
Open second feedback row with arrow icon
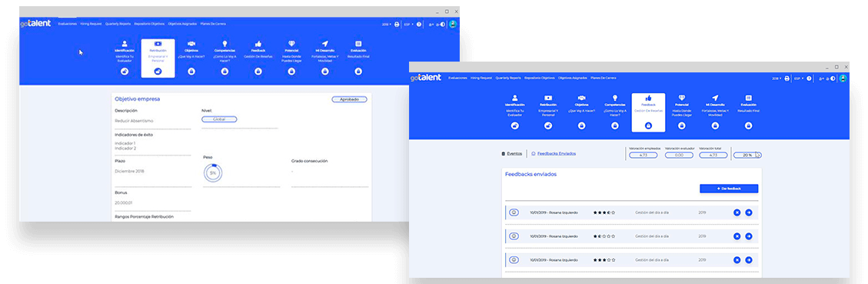tap(748, 236)
